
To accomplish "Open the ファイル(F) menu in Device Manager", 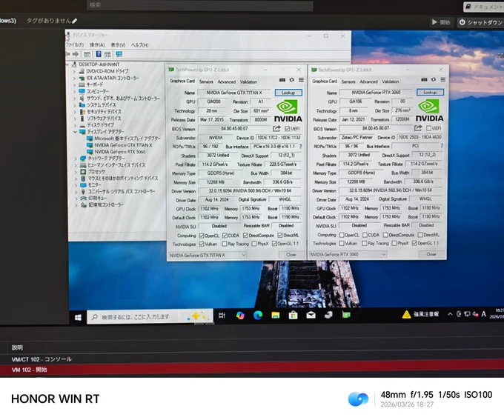I will 75,45.
